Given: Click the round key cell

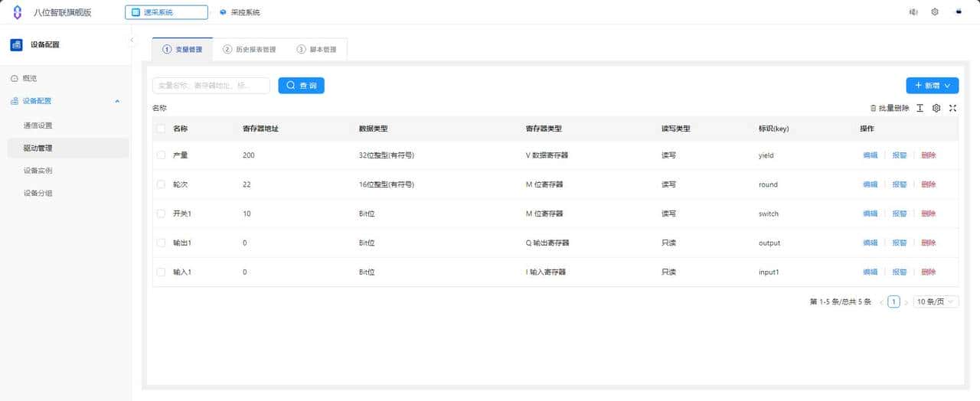Looking at the screenshot, I should click(x=768, y=184).
